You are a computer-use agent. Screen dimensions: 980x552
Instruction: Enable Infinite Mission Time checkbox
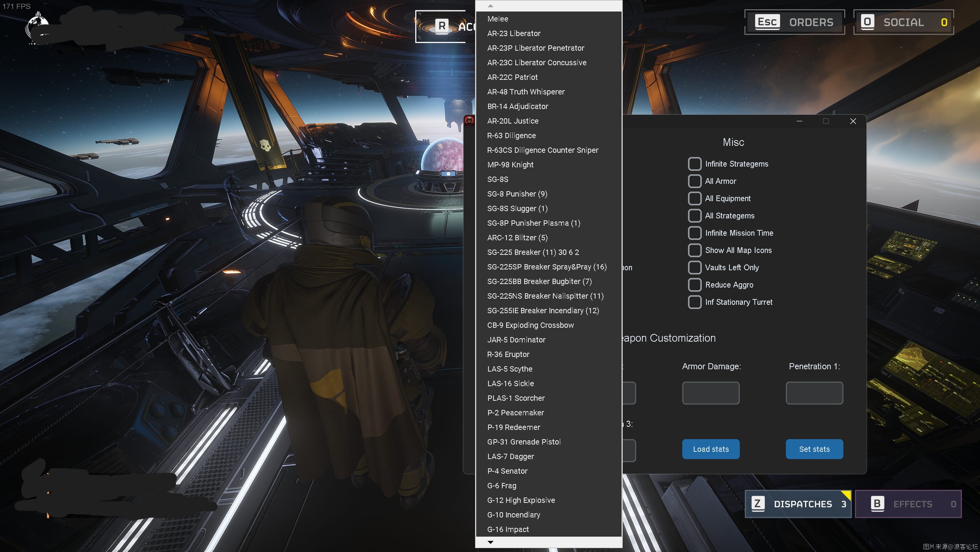[694, 232]
